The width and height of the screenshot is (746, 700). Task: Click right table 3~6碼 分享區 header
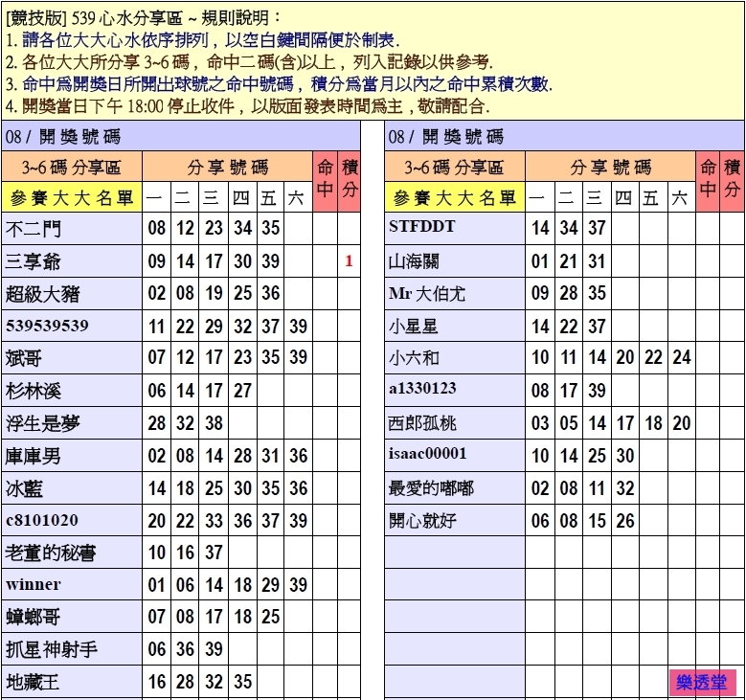coord(455,167)
